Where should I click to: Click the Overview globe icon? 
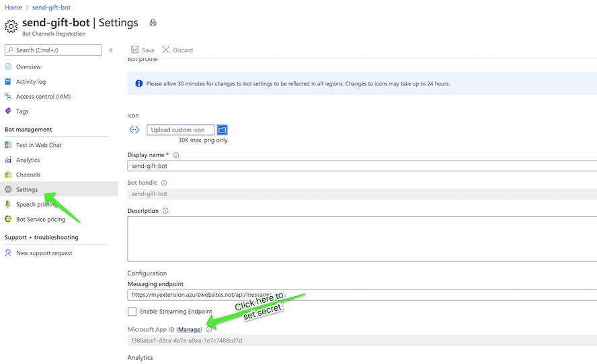tap(8, 66)
